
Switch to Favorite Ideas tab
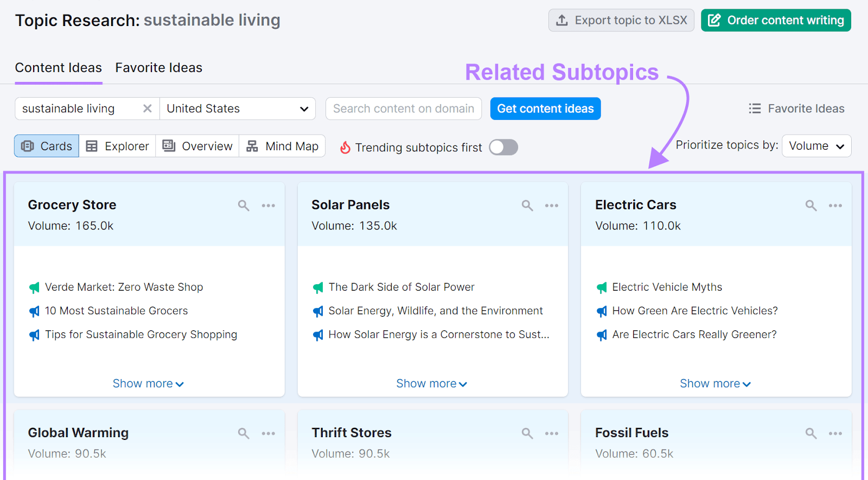[159, 68]
